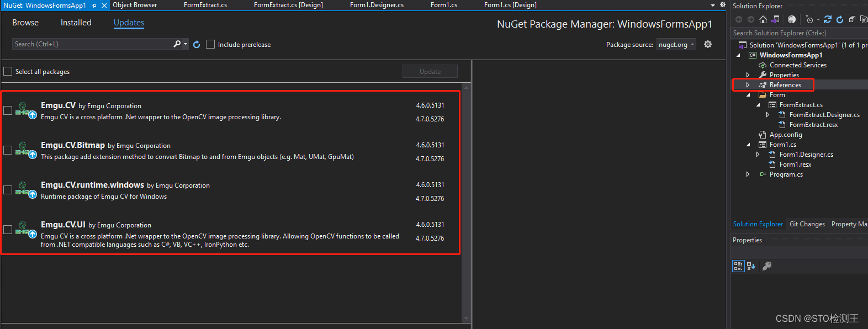This screenshot has height=329, width=868.
Task: Refresh Solution Explorer with circular arrow icon
Action: coord(840,19)
